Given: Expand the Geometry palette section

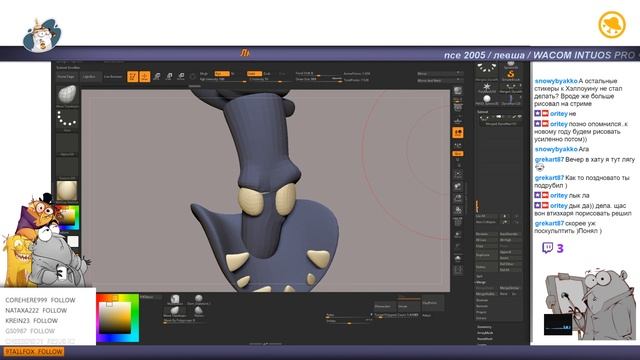Looking at the screenshot, I should click(484, 327).
